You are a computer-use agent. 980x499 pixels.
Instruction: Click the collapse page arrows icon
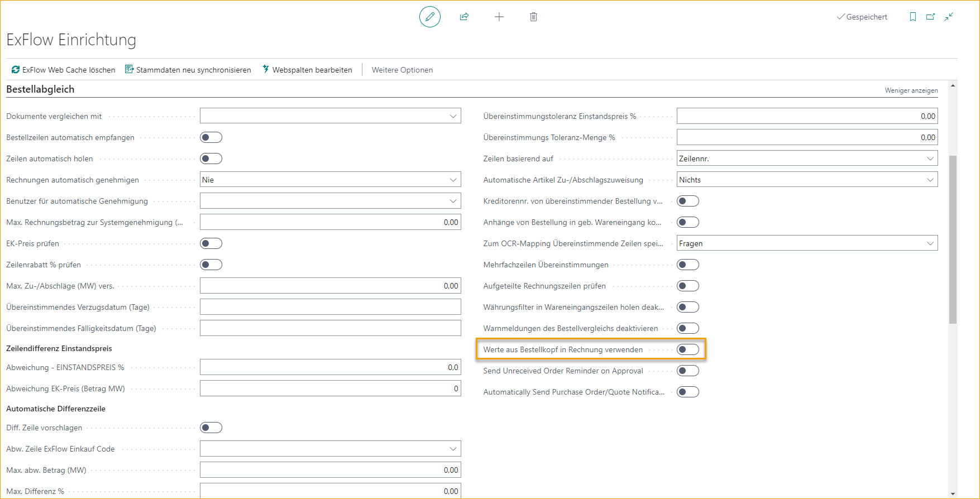tap(949, 17)
